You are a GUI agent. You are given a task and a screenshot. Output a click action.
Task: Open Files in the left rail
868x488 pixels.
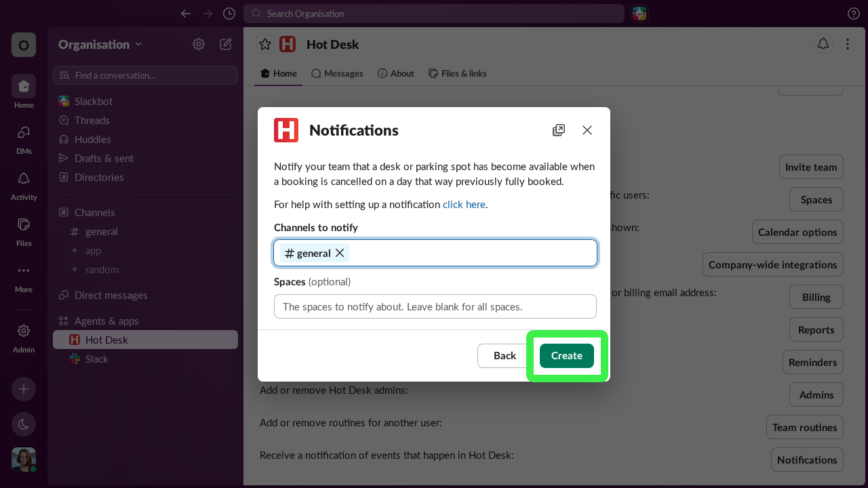(x=24, y=230)
